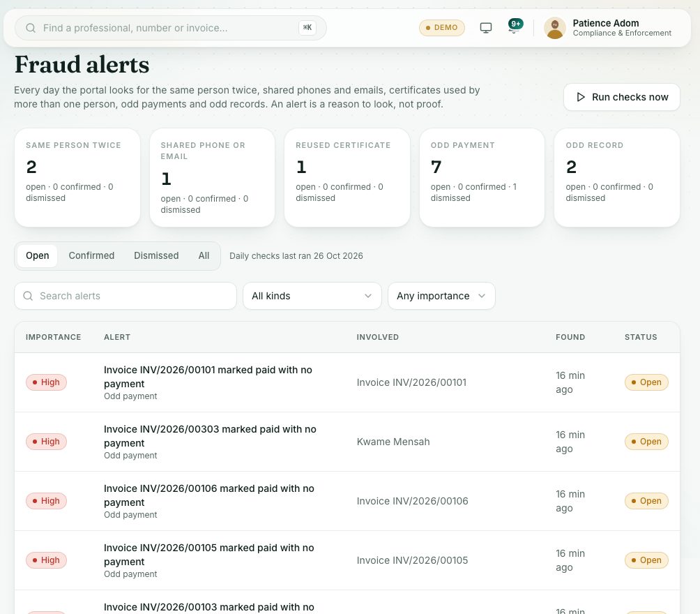
Task: Click High badge on INV/2026/00303 row
Action: 46,442
